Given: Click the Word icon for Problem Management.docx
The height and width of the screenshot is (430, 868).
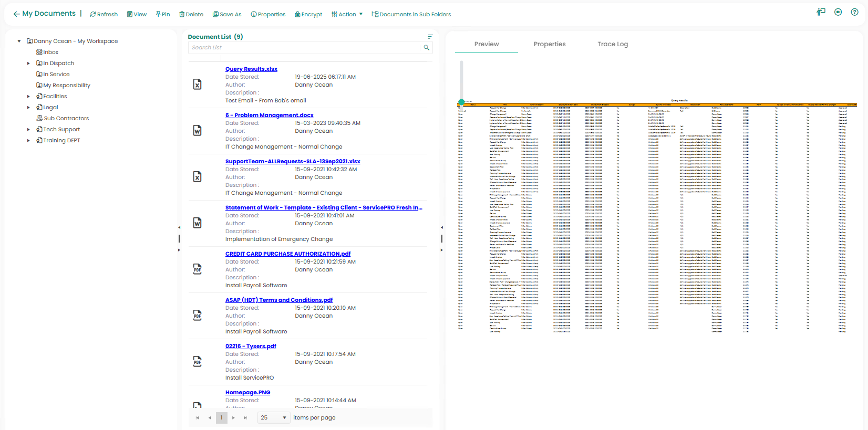Looking at the screenshot, I should click(x=198, y=131).
